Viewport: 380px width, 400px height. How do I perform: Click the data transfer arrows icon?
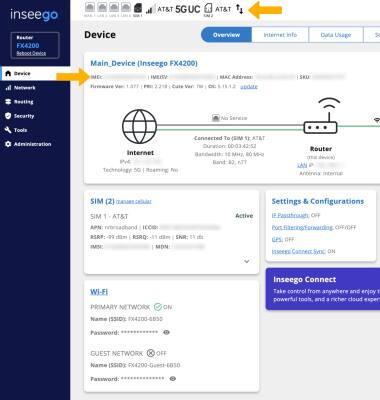pos(239,9)
